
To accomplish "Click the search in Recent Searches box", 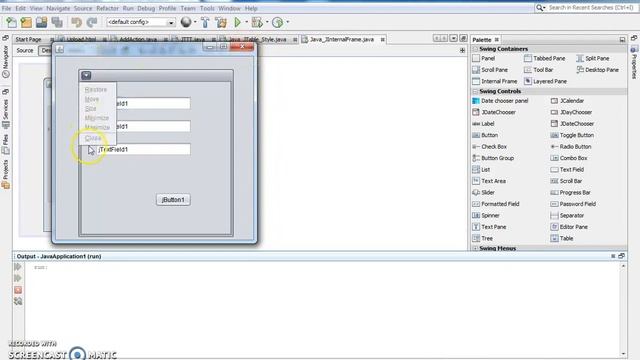I will 591,8.
